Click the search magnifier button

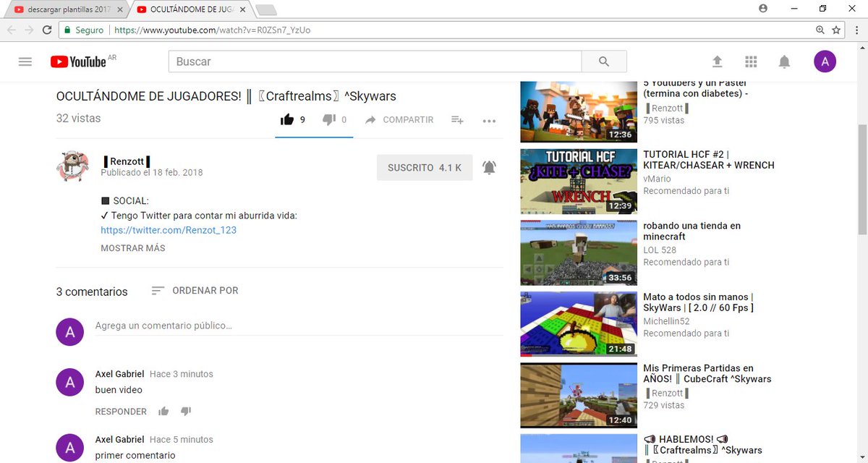pos(604,61)
